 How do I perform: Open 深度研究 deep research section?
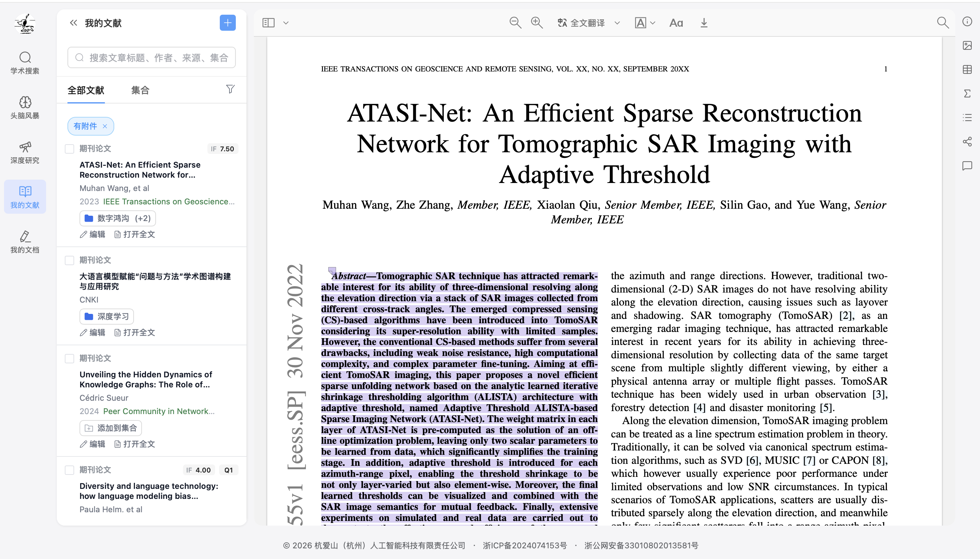25,153
